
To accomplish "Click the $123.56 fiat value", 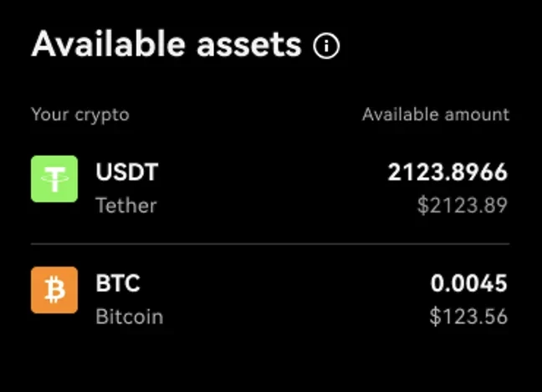I will (468, 317).
